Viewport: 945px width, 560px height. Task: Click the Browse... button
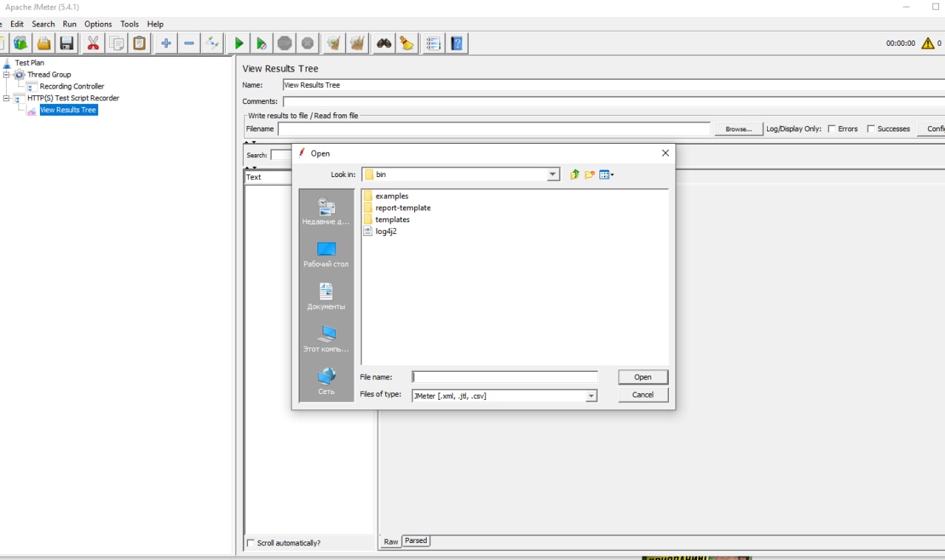738,129
